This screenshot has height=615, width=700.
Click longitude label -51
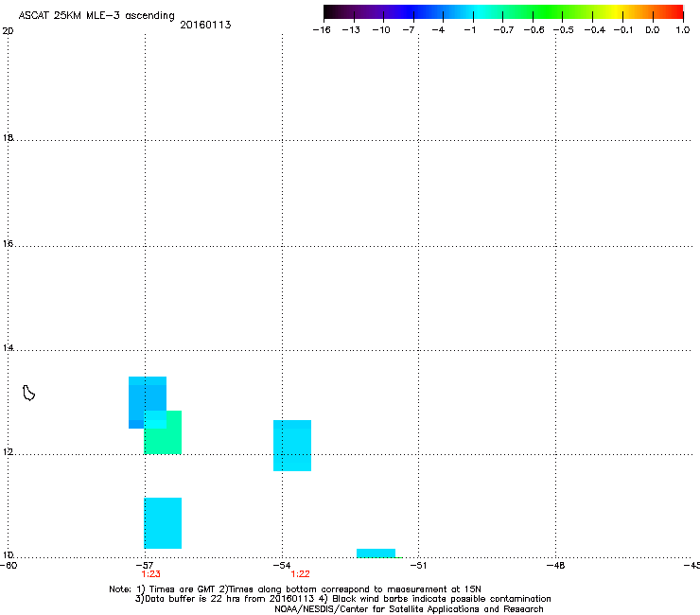[418, 565]
